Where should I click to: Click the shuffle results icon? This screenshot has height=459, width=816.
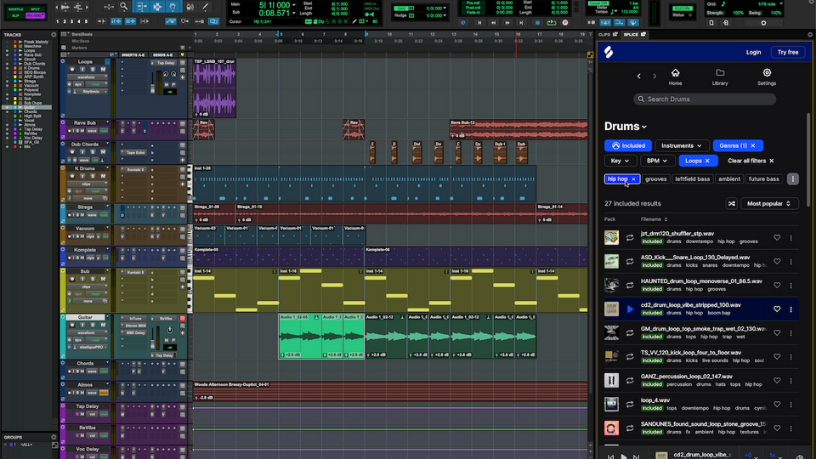click(731, 203)
